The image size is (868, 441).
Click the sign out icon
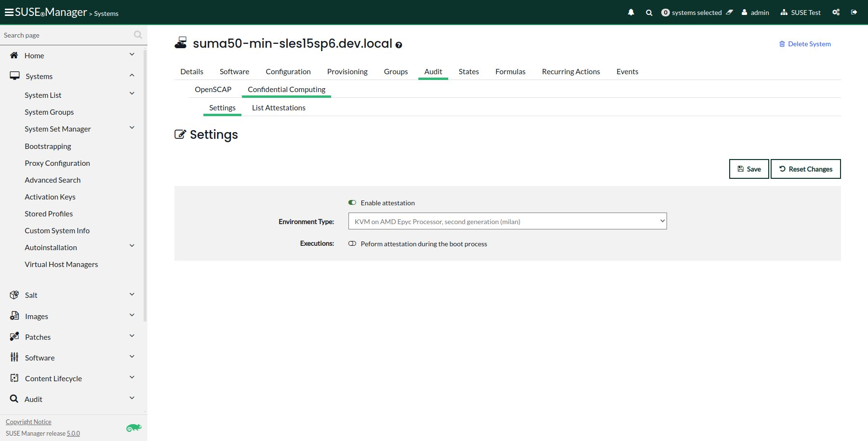pos(854,13)
